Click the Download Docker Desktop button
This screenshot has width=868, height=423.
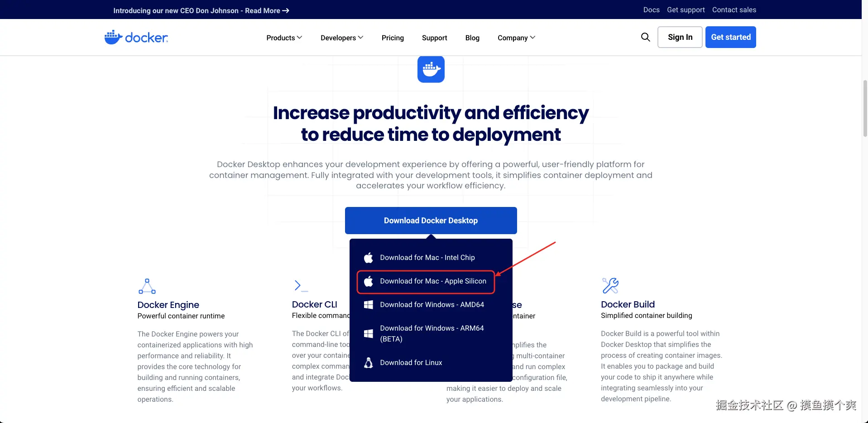pyautogui.click(x=431, y=221)
